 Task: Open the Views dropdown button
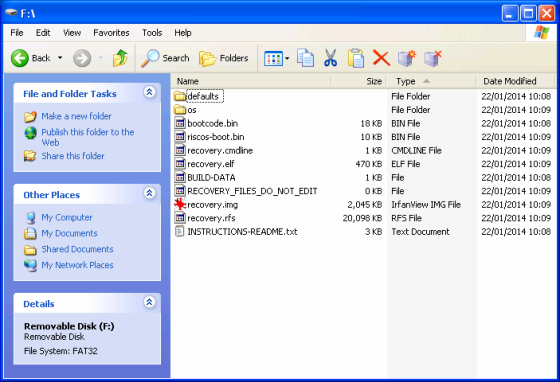click(276, 58)
